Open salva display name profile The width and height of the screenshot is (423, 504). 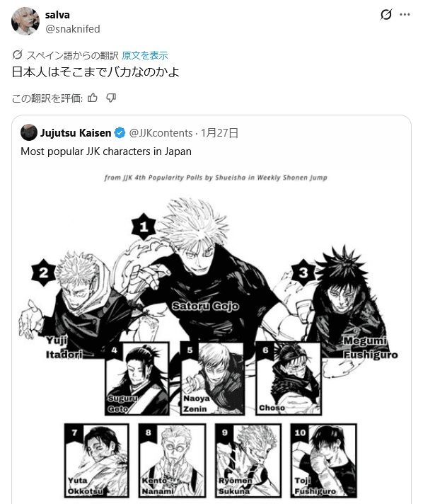[x=57, y=15]
